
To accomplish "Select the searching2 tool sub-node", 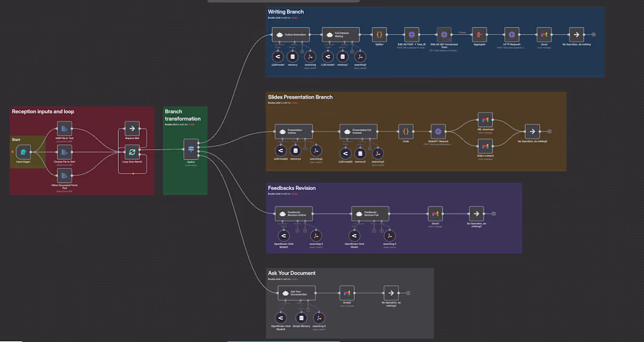I will pyautogui.click(x=316, y=151).
